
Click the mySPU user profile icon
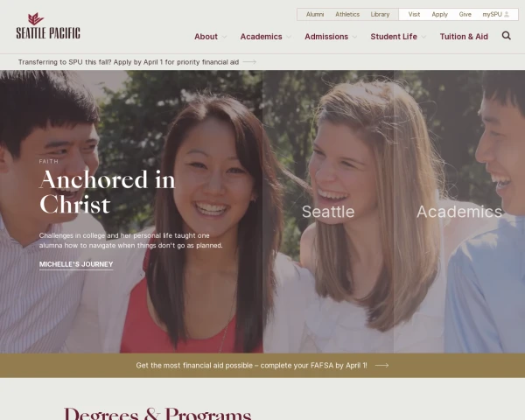507,14
